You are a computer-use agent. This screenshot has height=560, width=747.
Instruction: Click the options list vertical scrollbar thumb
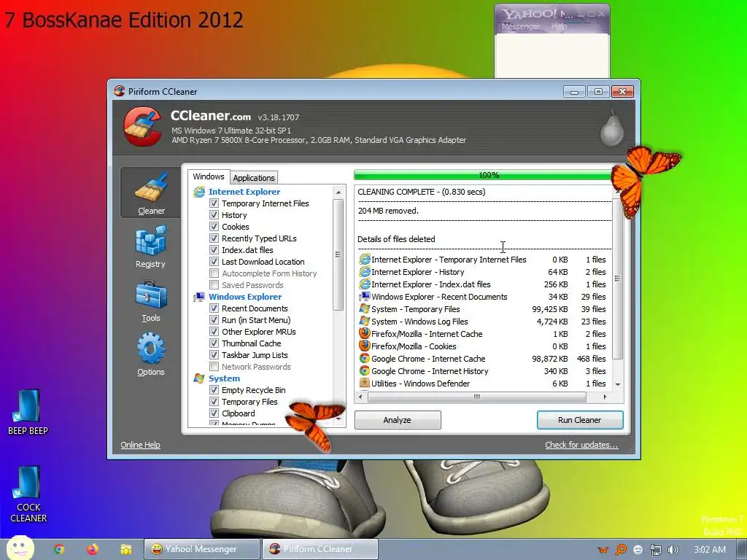pyautogui.click(x=338, y=254)
